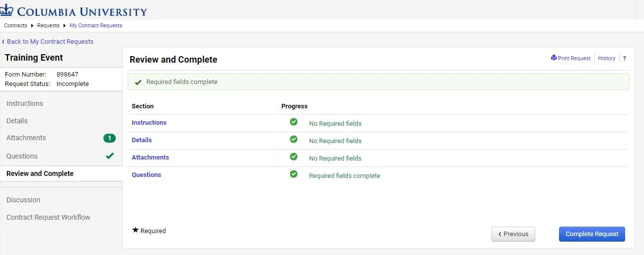Open Attachments section link in table
Image resolution: width=644 pixels, height=255 pixels.
150,157
